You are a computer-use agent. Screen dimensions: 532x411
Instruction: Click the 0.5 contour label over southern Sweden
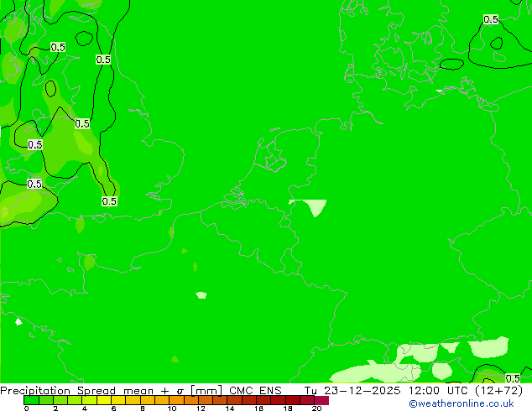coord(491,19)
